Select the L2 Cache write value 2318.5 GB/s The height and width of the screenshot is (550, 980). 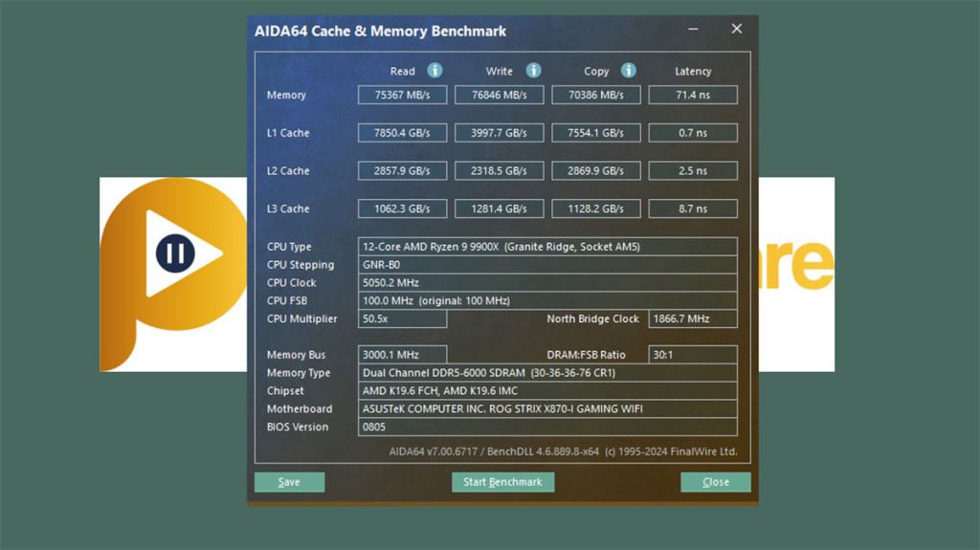click(500, 170)
